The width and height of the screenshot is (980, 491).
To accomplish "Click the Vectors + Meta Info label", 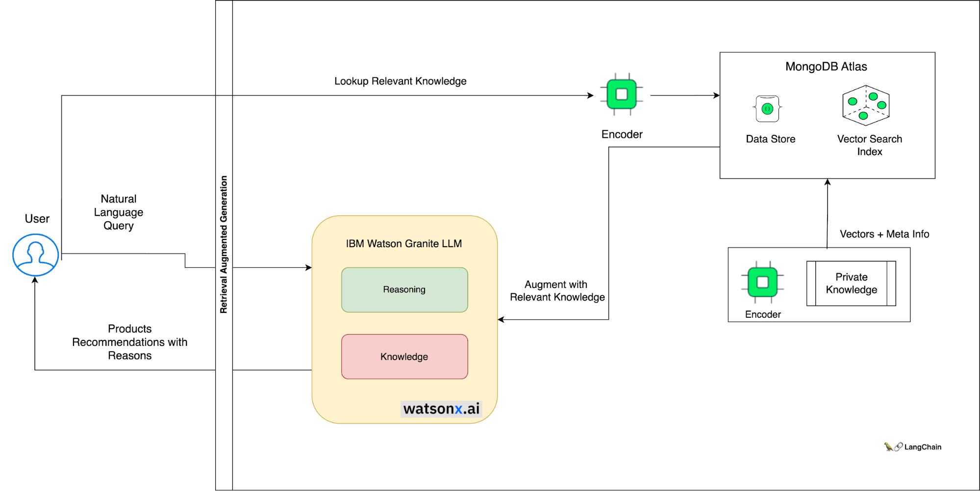I will tap(884, 234).
